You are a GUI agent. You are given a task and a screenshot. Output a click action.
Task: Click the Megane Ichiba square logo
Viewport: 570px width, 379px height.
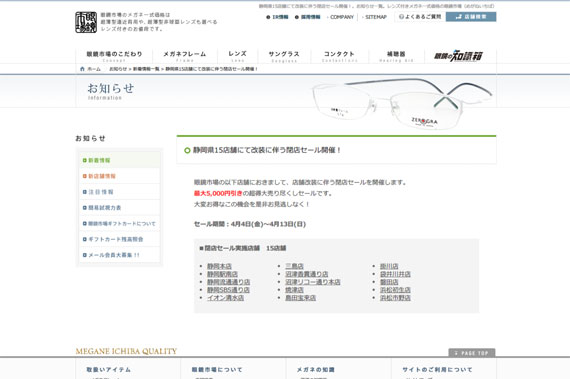pyautogui.click(x=86, y=22)
